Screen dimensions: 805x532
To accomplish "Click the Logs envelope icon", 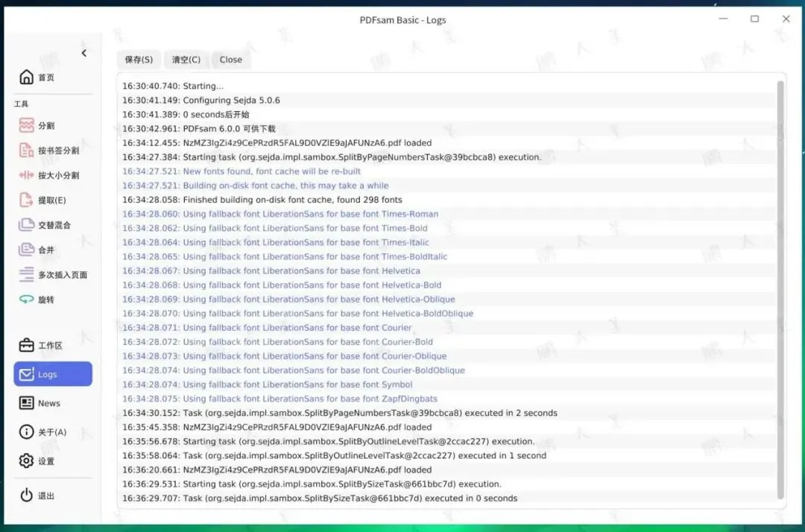I will (26, 375).
